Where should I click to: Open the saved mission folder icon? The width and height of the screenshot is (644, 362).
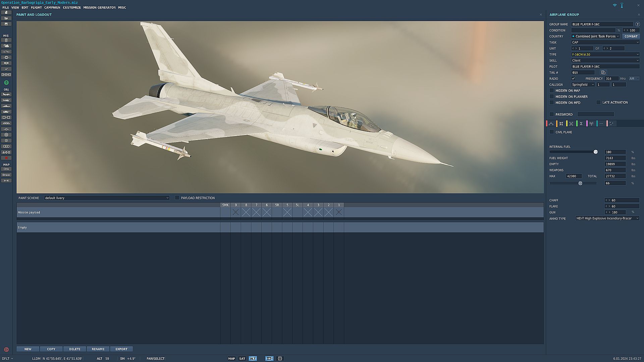(x=6, y=18)
